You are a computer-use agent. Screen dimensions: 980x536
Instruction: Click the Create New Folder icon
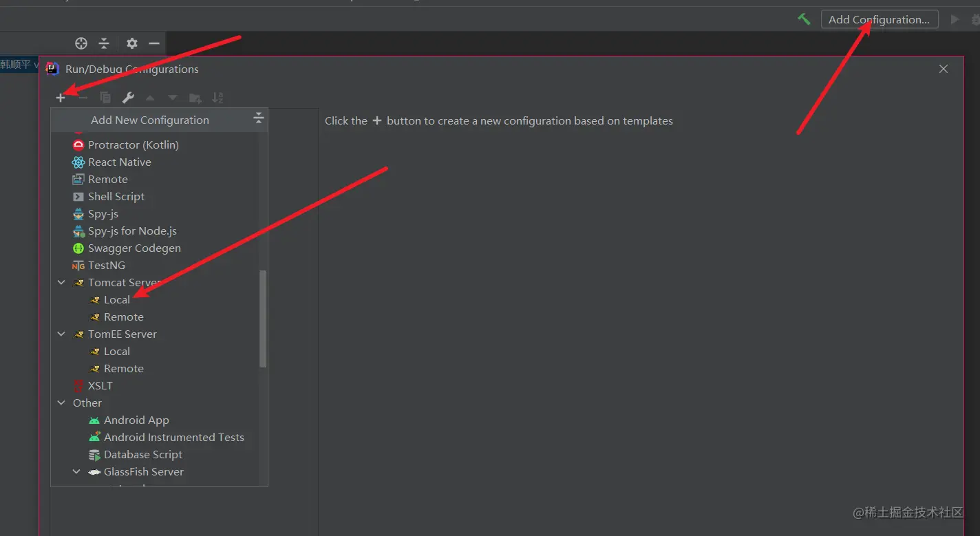[195, 98]
